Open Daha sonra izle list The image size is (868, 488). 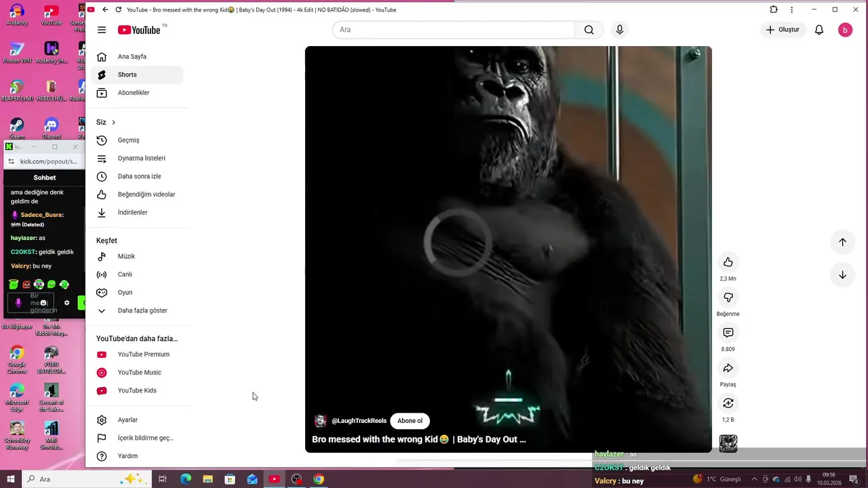pyautogui.click(x=137, y=176)
